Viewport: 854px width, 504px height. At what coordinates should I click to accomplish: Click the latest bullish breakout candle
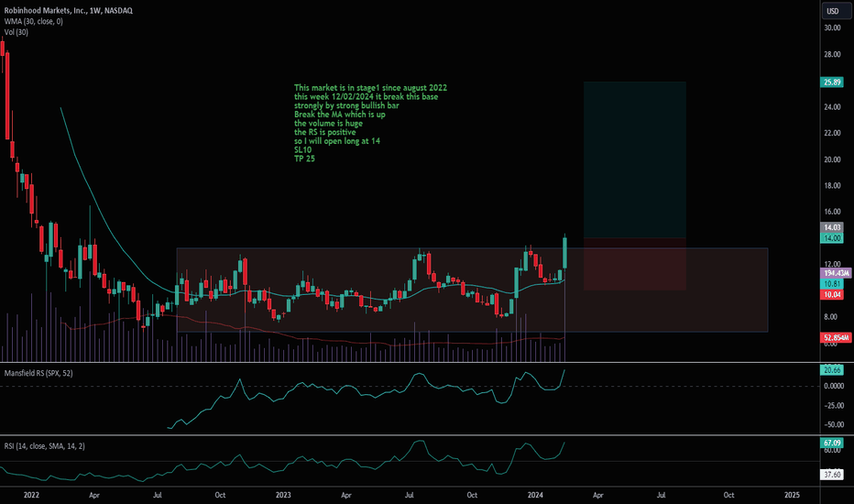tap(565, 252)
